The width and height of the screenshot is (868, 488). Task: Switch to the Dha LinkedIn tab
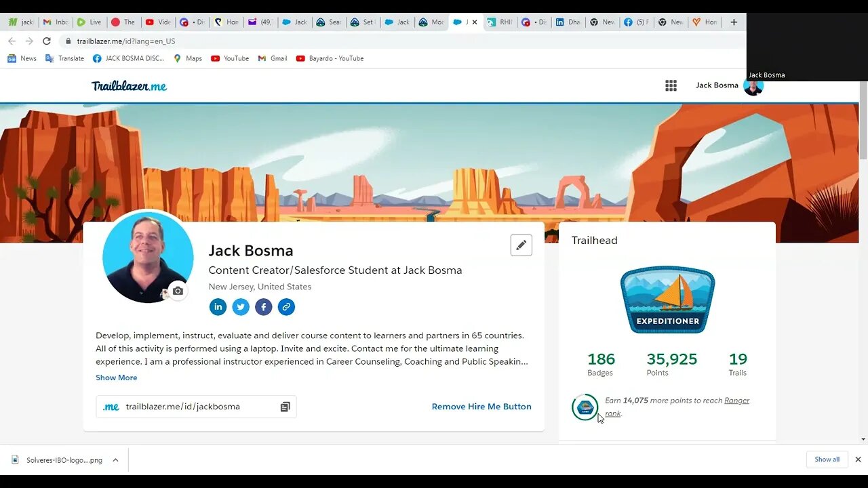point(568,22)
